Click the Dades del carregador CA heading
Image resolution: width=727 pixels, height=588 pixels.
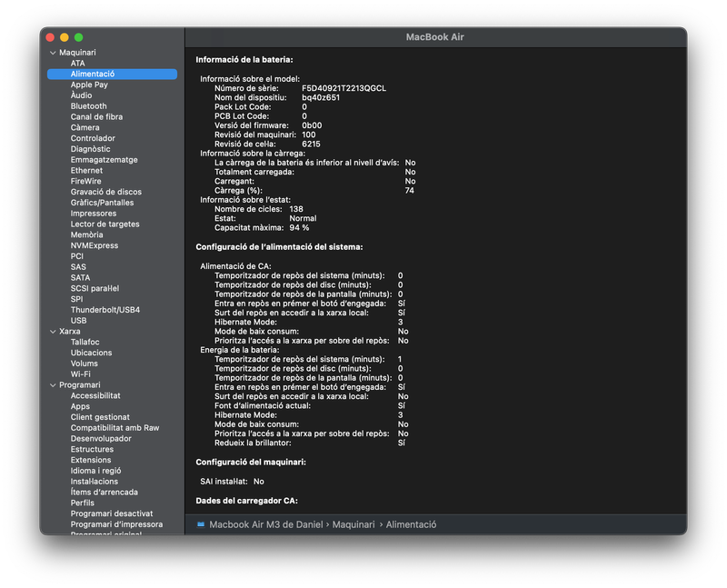click(246, 501)
